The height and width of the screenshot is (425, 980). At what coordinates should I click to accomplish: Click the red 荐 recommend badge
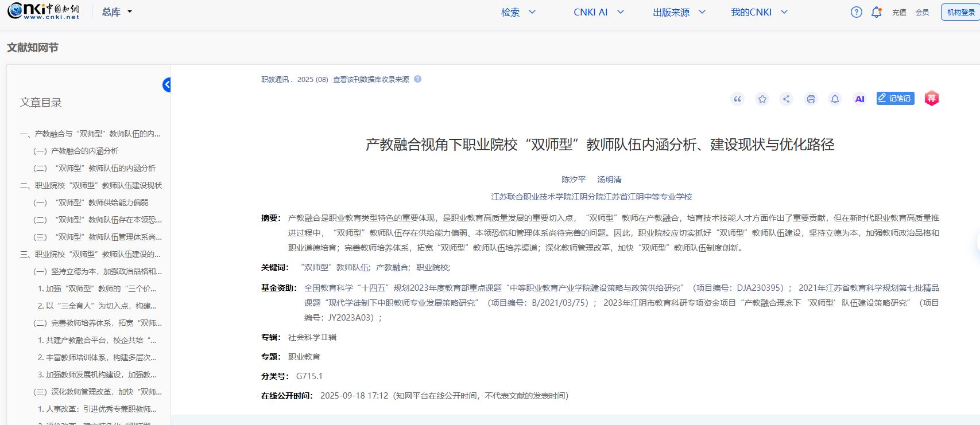pyautogui.click(x=931, y=99)
